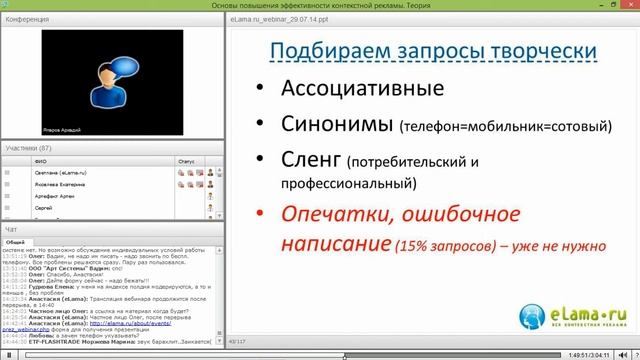This screenshot has height=360, width=640.
Task: Tick checkbox next to Светлана (eLama.ru)
Action: pos(7,173)
